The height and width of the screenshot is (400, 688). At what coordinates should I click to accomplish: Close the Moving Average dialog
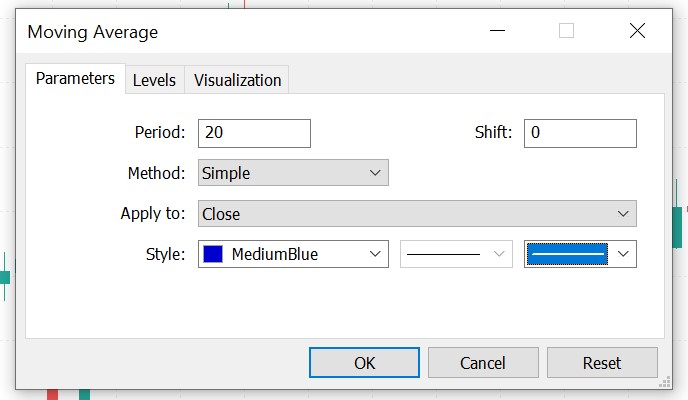coord(637,31)
